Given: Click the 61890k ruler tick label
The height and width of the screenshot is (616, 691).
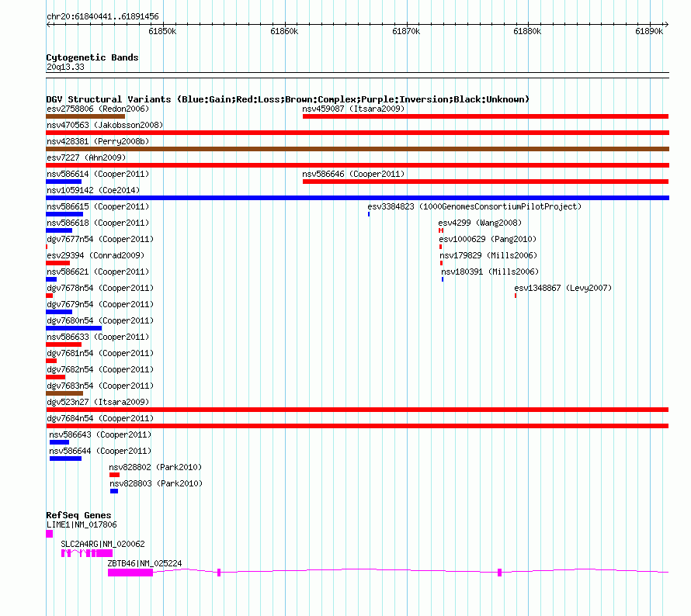Looking at the screenshot, I should pos(649,31).
